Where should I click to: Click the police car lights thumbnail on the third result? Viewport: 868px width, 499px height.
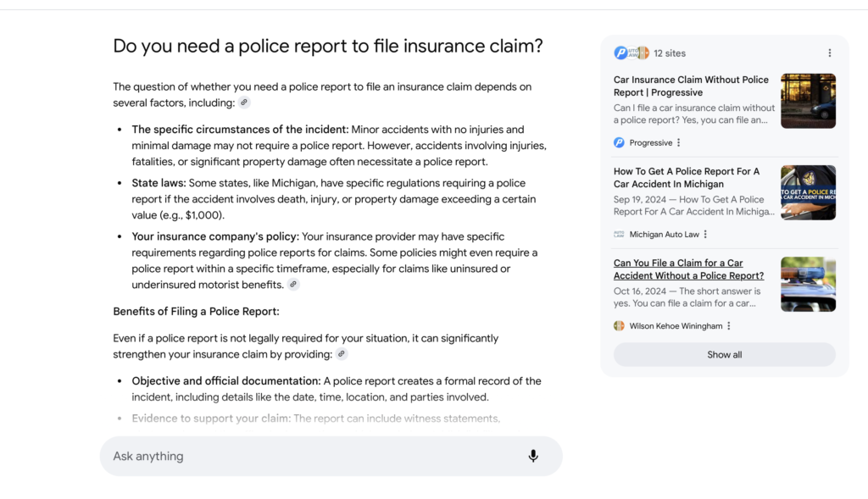point(808,282)
